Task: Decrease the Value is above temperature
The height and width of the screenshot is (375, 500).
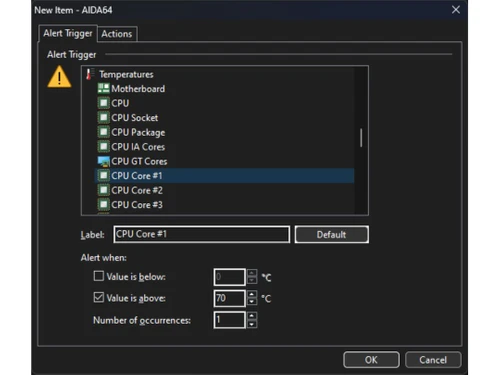Action: [x=252, y=302]
